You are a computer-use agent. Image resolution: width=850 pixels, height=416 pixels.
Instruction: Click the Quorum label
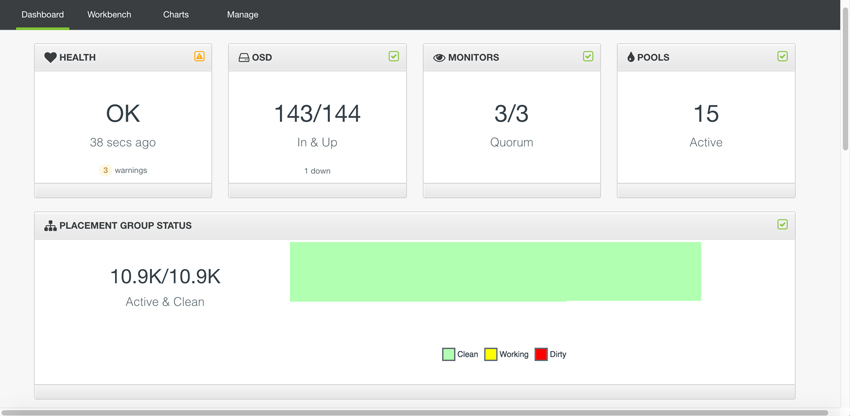tap(512, 143)
